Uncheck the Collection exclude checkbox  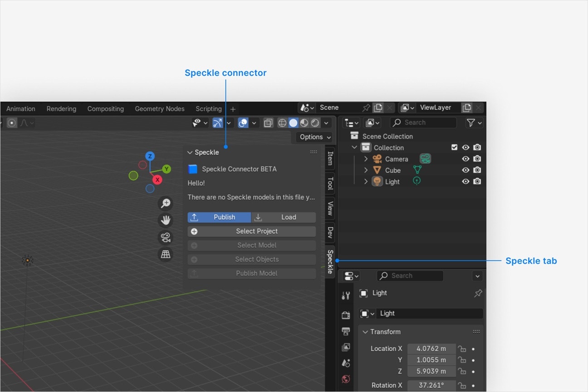click(454, 147)
